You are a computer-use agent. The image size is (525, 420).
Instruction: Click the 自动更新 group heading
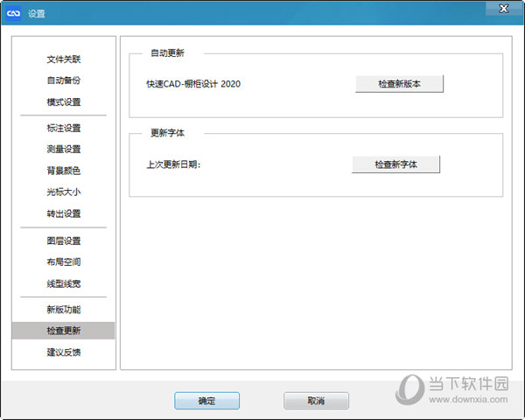coord(167,52)
